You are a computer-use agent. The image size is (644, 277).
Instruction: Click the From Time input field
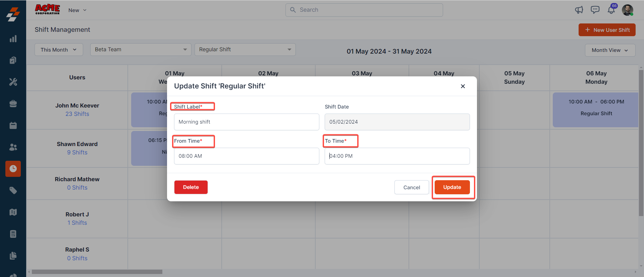pyautogui.click(x=247, y=156)
